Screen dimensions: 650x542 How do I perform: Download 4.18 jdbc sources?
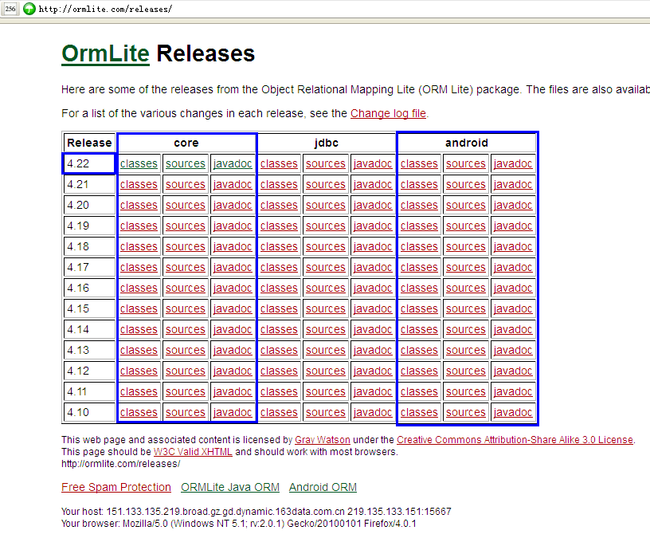(325, 247)
